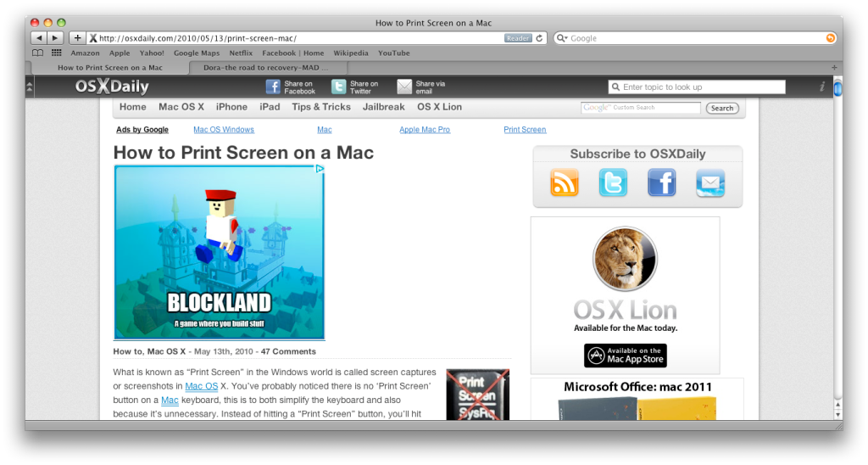Open the iPhone nav item
The height and width of the screenshot is (465, 868).
(x=231, y=107)
